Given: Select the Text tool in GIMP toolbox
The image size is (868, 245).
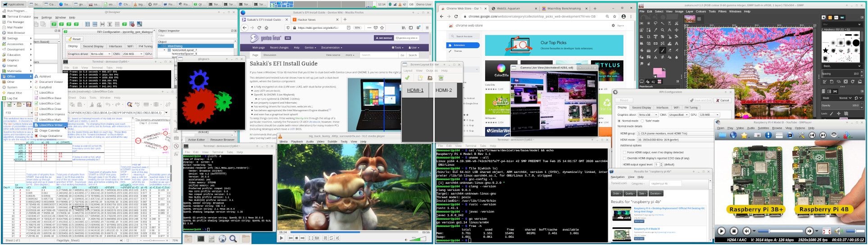Looking at the screenshot, I should (x=677, y=43).
